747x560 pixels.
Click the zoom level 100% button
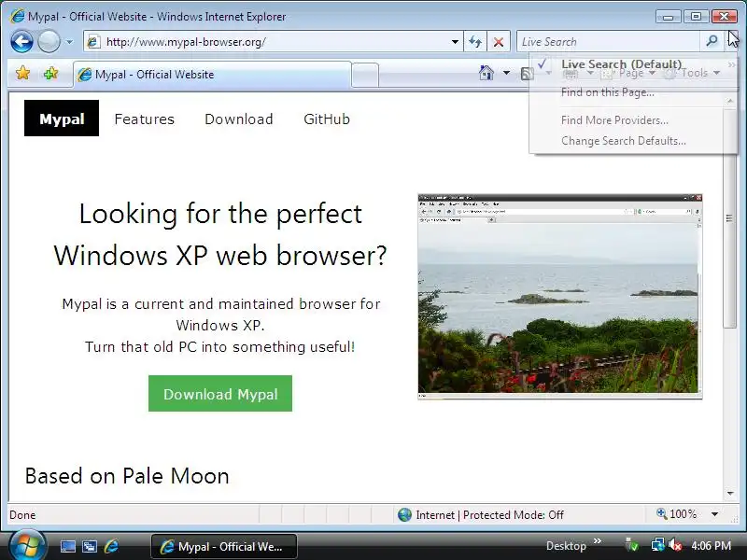pos(676,514)
